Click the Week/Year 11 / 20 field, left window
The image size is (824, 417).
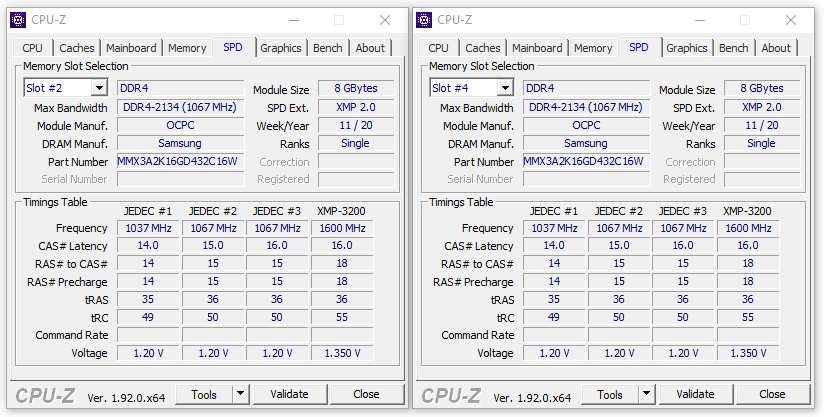[x=356, y=126]
